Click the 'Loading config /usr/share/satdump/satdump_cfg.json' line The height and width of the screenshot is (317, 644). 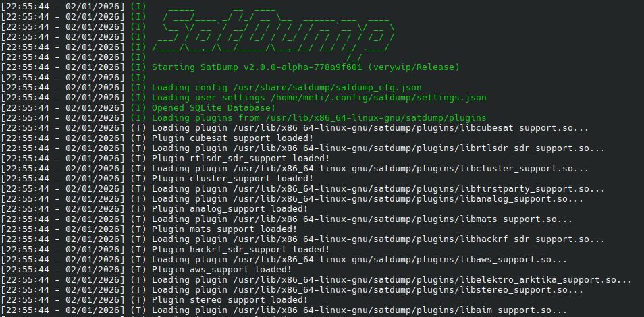(x=211, y=88)
